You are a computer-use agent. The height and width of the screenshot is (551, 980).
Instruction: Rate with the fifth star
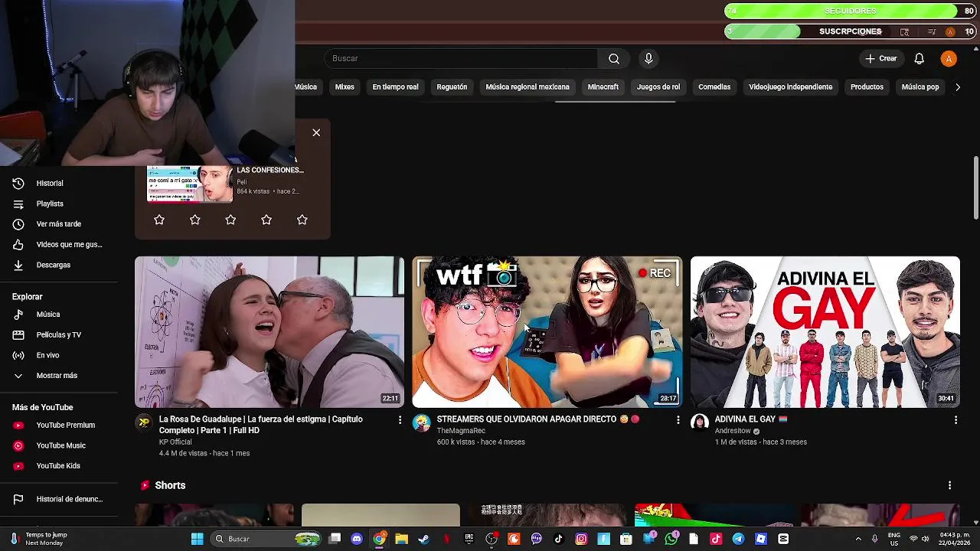pos(302,220)
